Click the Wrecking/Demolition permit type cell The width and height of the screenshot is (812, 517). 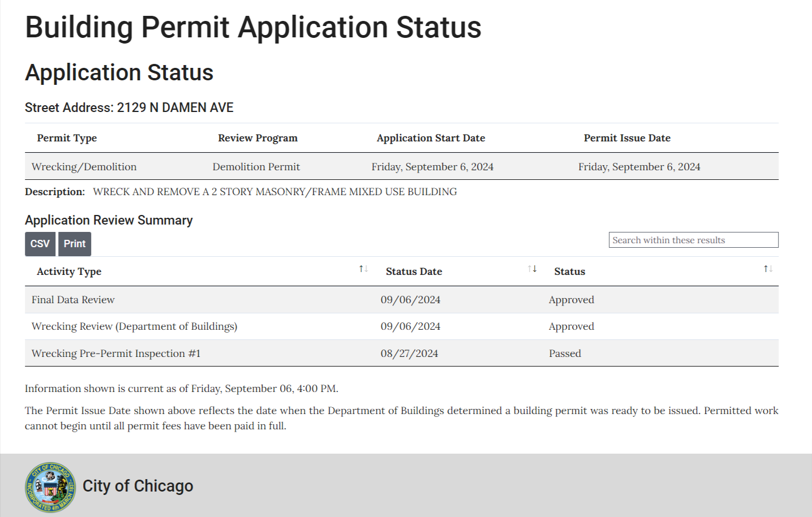coord(84,167)
